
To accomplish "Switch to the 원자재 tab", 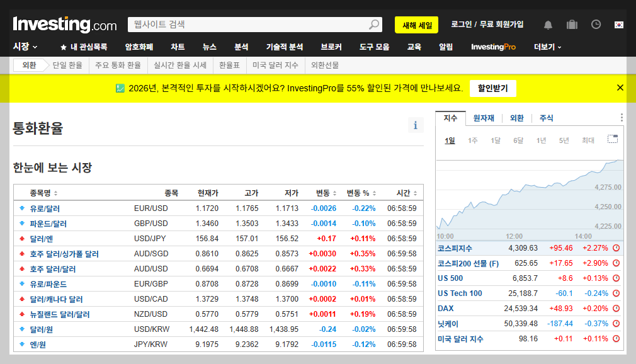I will (x=483, y=117).
